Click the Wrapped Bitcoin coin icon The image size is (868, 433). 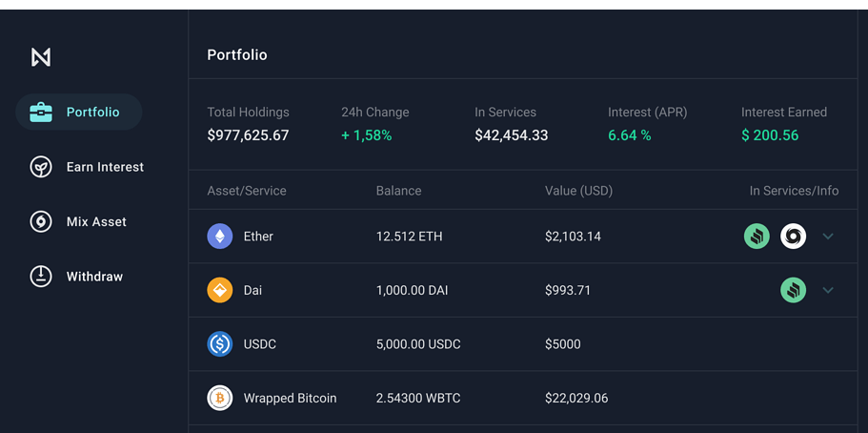pos(220,398)
